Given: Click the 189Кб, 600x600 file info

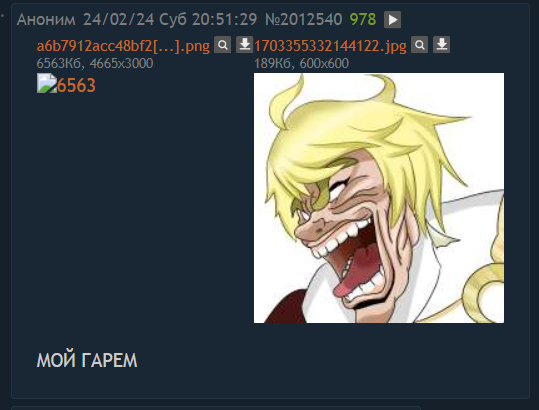Looking at the screenshot, I should 301,64.
